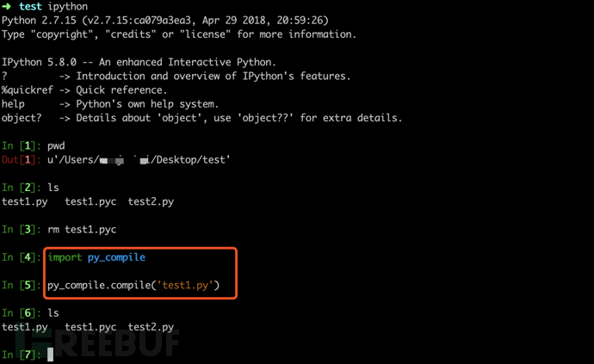
Task: Click test2.py in the last ls output
Action: pyautogui.click(x=151, y=327)
